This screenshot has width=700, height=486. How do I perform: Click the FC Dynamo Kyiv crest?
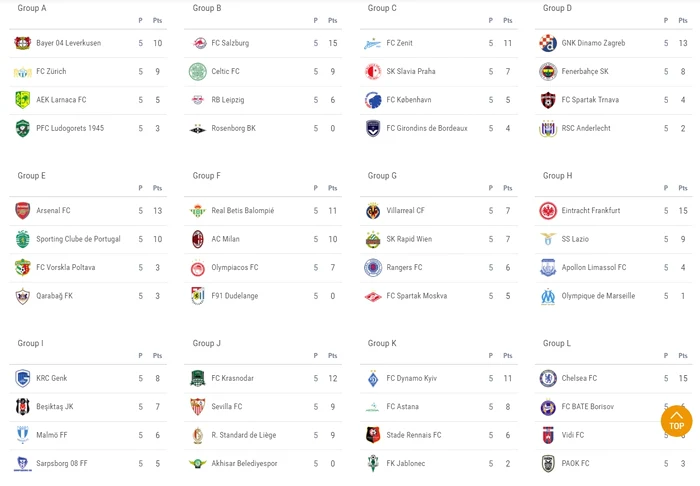(x=373, y=378)
